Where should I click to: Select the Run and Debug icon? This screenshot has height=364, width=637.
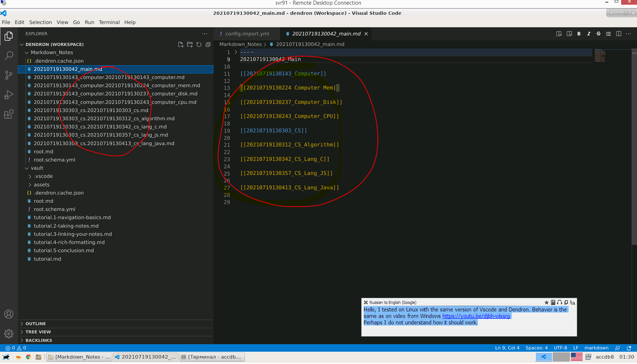(x=8, y=94)
